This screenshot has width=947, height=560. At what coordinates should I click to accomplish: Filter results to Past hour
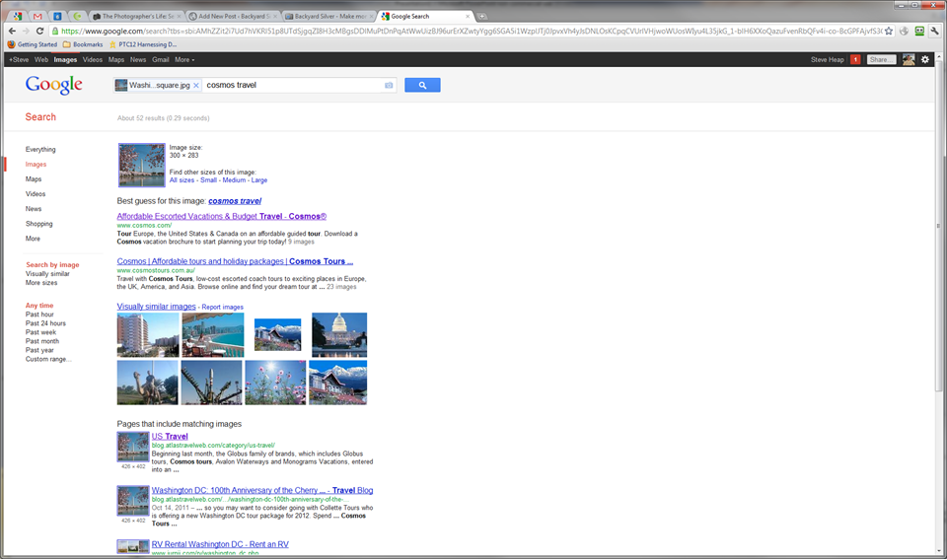click(39, 315)
